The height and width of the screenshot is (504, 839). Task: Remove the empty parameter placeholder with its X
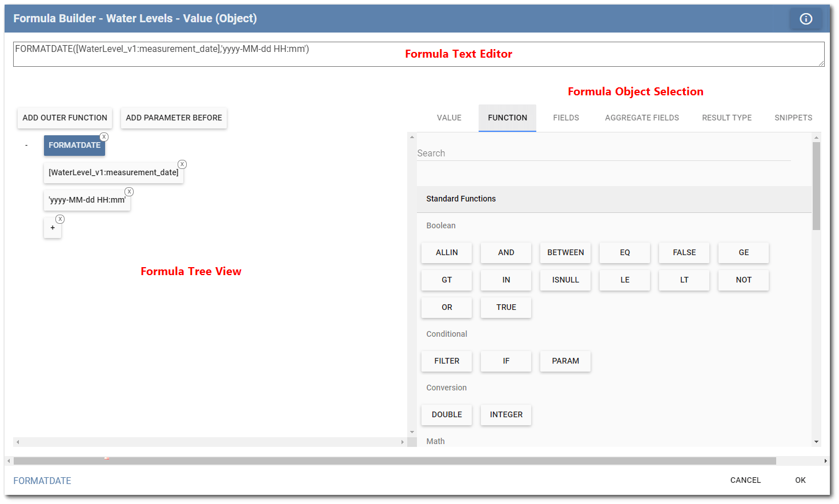60,219
